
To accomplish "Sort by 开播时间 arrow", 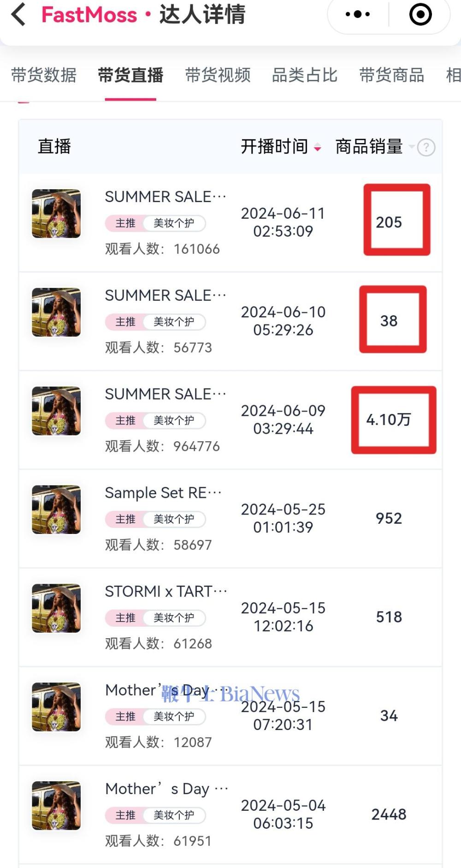I will [317, 148].
